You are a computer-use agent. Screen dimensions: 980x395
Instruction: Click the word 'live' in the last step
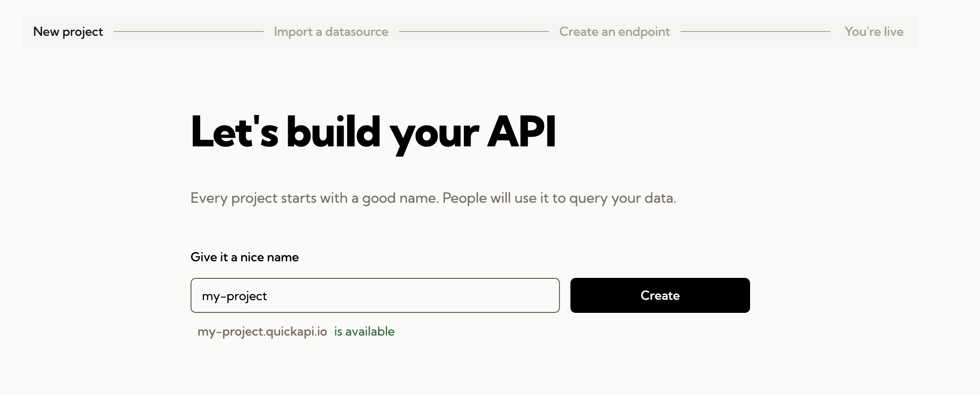coord(893,31)
